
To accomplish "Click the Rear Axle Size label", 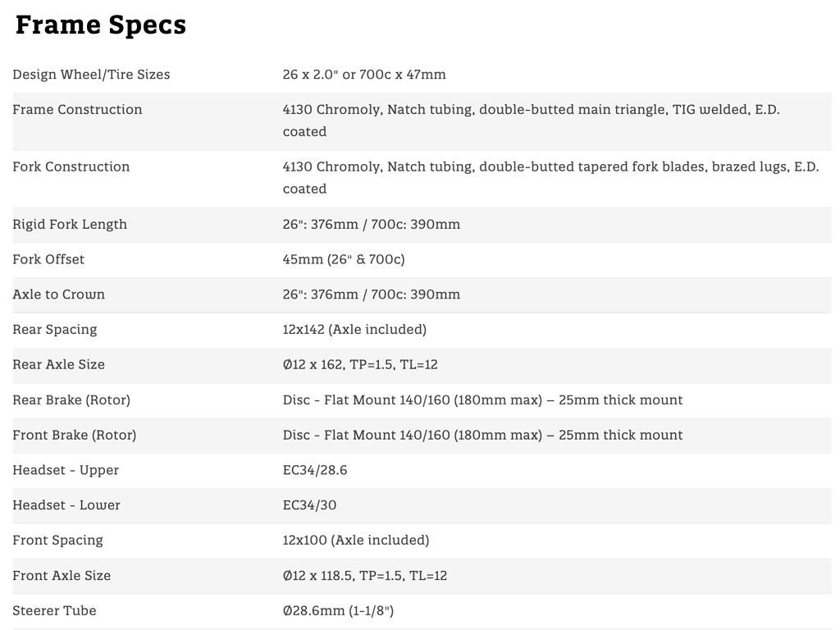I will coord(58,365).
